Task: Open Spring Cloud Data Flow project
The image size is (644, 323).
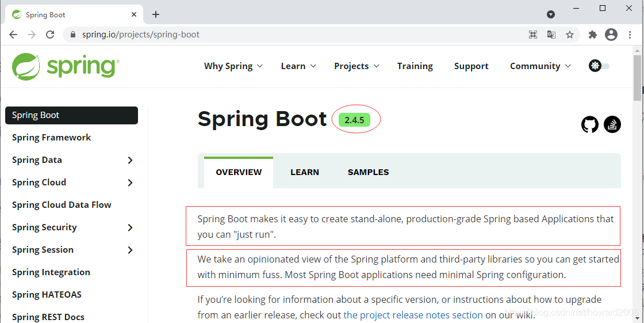Action: point(62,205)
